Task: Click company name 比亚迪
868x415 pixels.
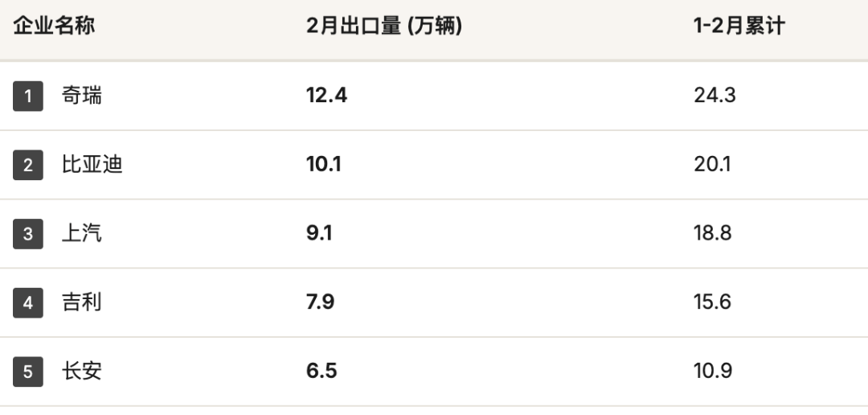Action: click(x=92, y=166)
